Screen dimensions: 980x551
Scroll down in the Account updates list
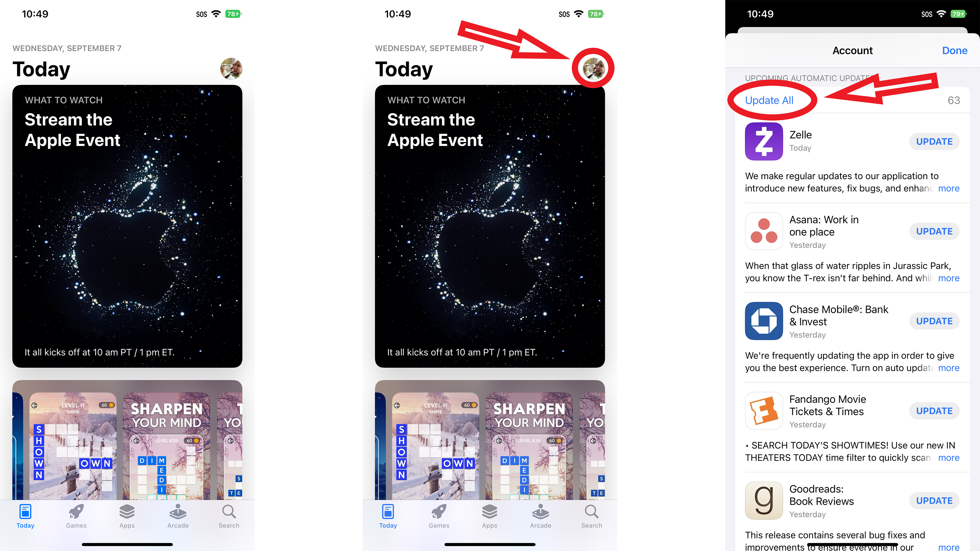point(851,336)
